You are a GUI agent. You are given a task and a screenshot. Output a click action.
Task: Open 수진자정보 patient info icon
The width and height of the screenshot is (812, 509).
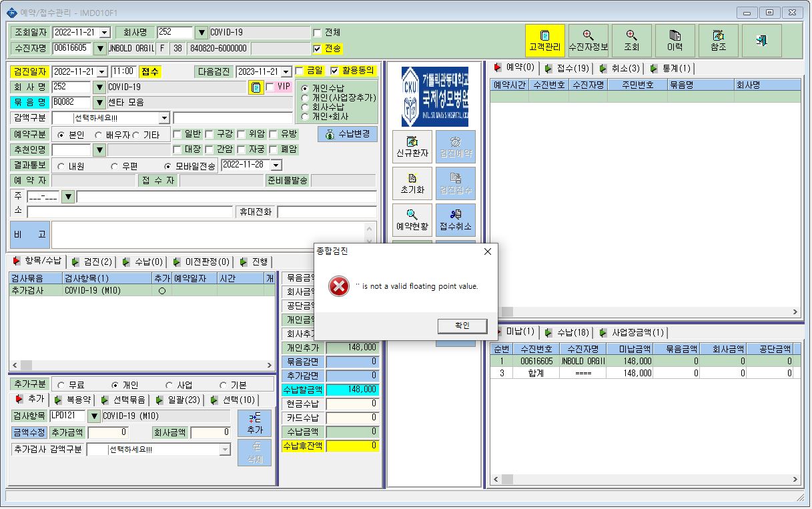click(x=588, y=41)
